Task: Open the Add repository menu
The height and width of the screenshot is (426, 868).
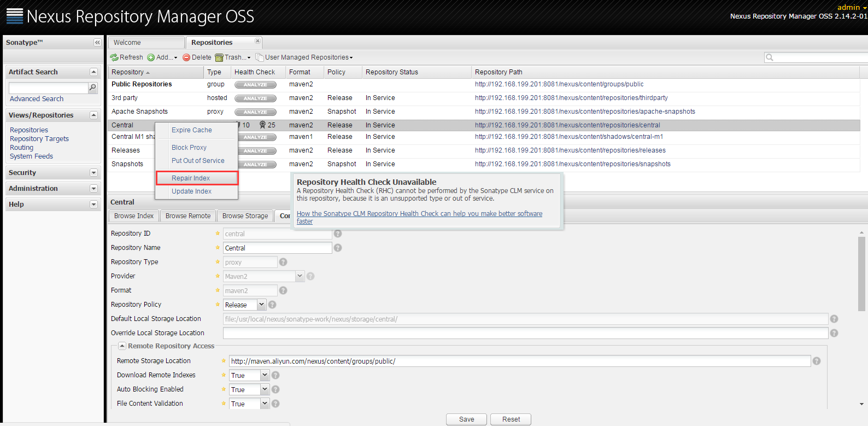Action: point(162,57)
